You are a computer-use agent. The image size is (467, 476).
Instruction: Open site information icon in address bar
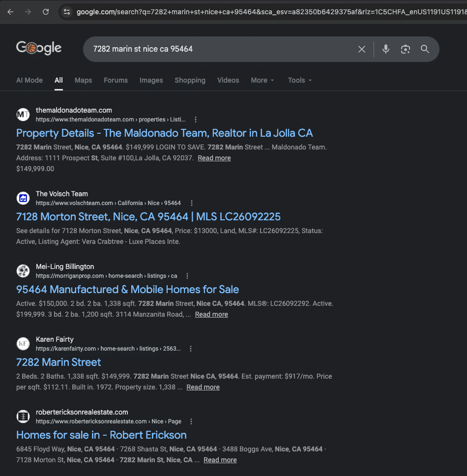(67, 12)
